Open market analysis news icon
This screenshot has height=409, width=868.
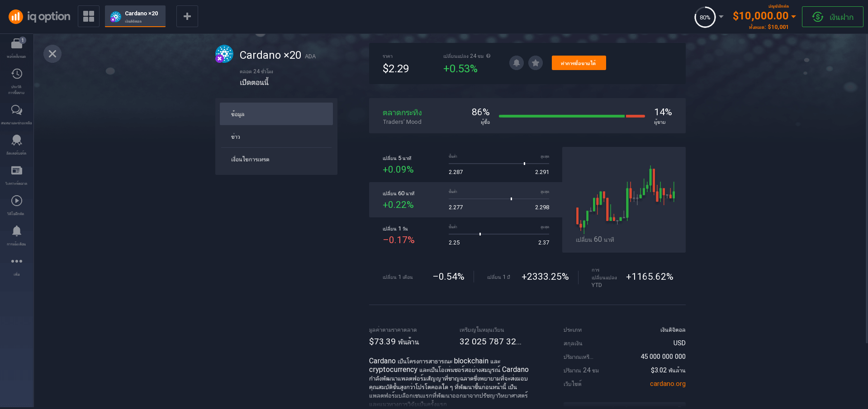pyautogui.click(x=17, y=171)
